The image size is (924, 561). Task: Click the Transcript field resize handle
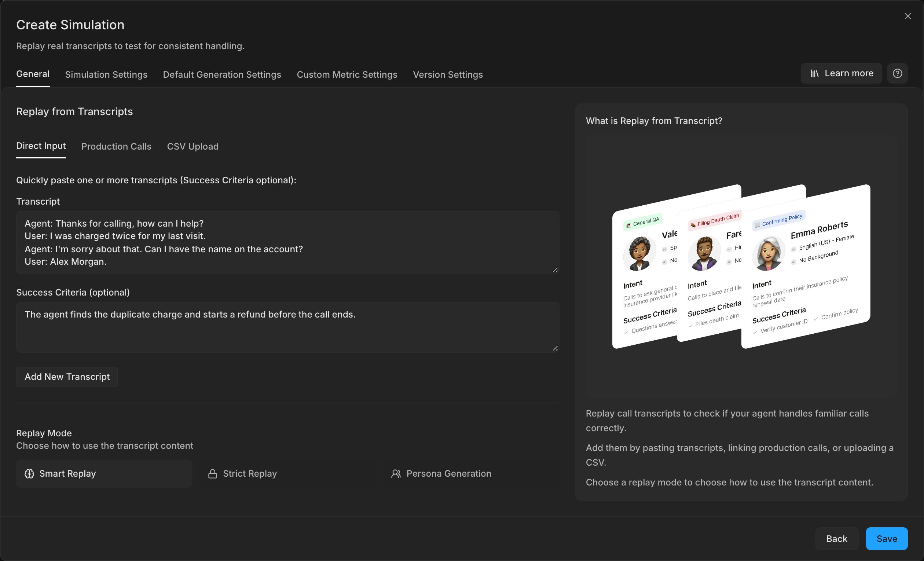coord(555,269)
